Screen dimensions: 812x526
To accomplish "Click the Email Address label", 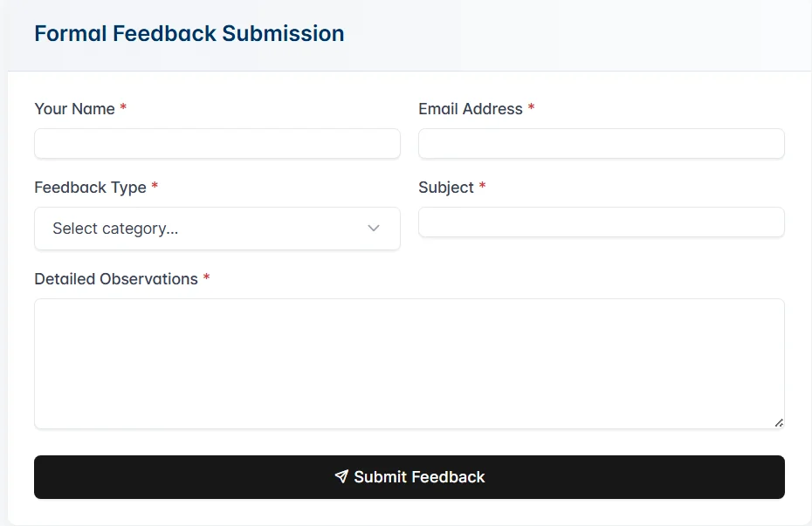I will (471, 108).
